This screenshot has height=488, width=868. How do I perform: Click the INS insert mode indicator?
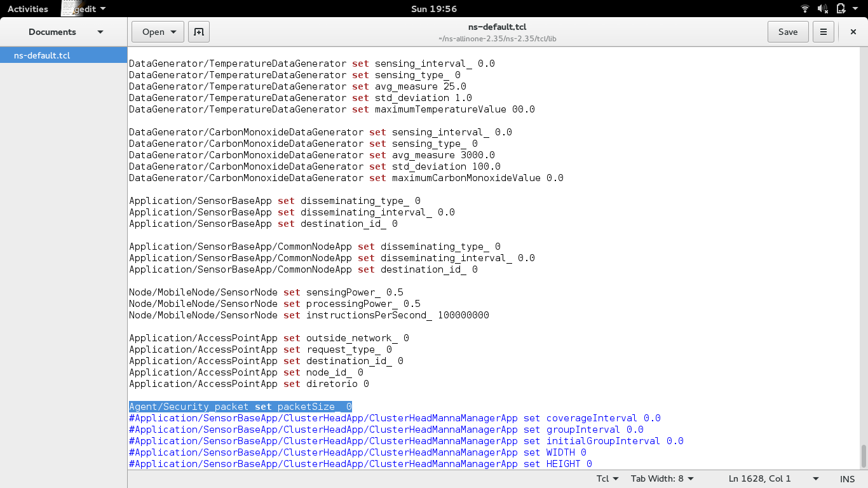click(x=848, y=478)
